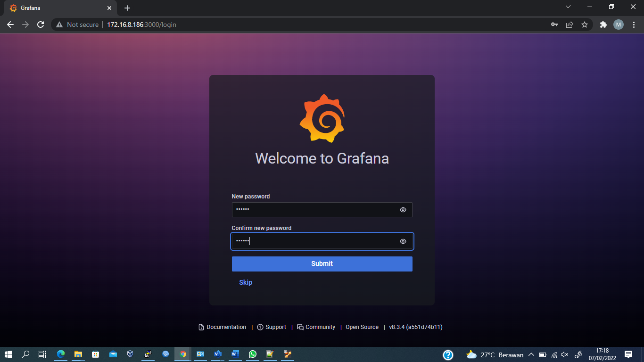Open Microsoft Word from taskbar
Image resolution: width=644 pixels, height=362 pixels.
(235, 354)
